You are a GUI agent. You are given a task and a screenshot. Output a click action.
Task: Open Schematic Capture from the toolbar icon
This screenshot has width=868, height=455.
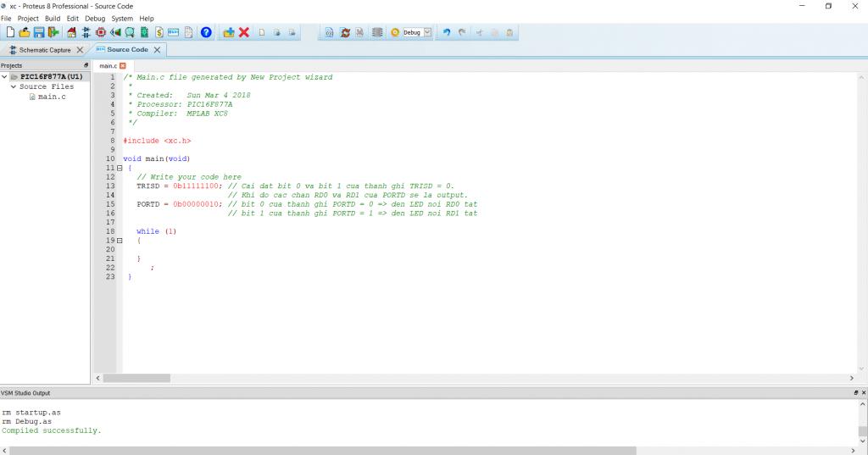pyautogui.click(x=86, y=33)
